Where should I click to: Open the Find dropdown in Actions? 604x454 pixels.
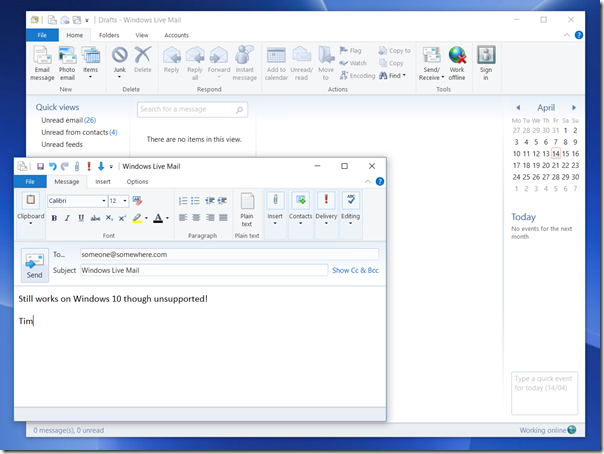pos(393,76)
